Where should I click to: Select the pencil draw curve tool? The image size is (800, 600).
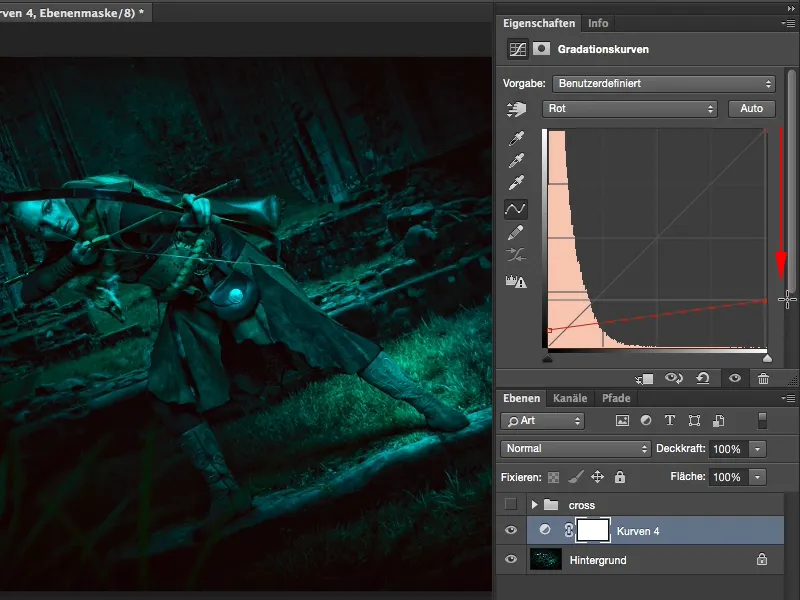tap(515, 233)
